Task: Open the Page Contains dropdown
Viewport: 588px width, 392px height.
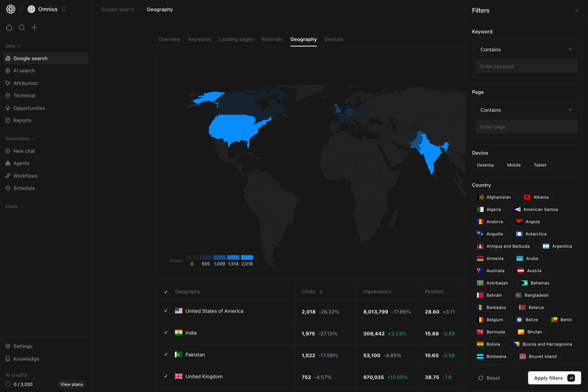Action: pyautogui.click(x=526, y=110)
